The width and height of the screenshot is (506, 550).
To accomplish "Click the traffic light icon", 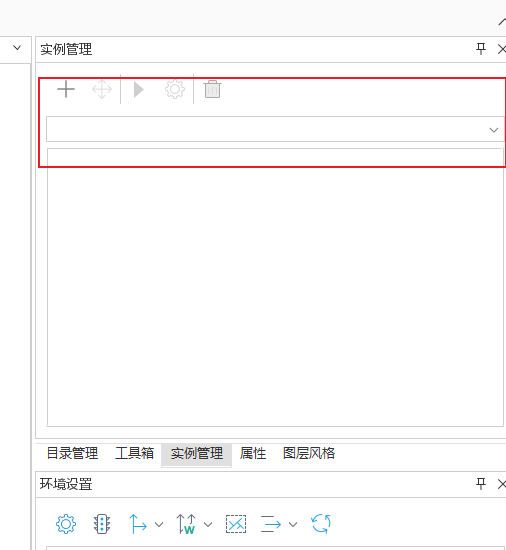I will click(102, 524).
